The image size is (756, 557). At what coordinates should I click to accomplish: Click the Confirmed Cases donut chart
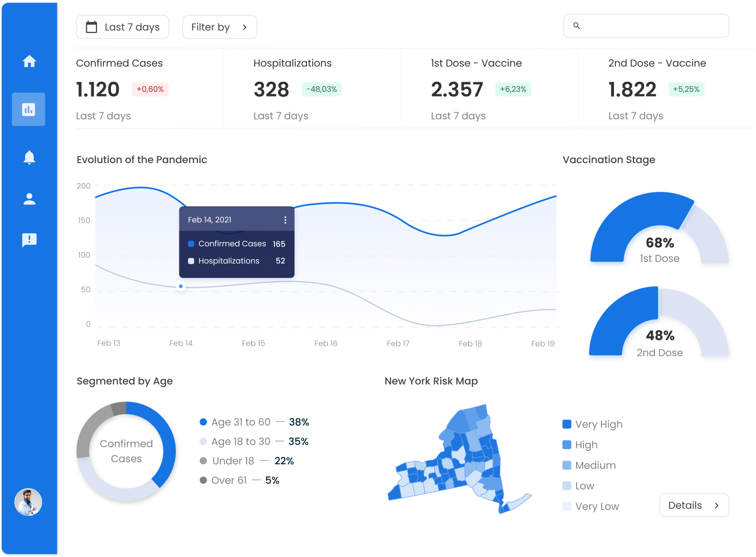(x=126, y=451)
